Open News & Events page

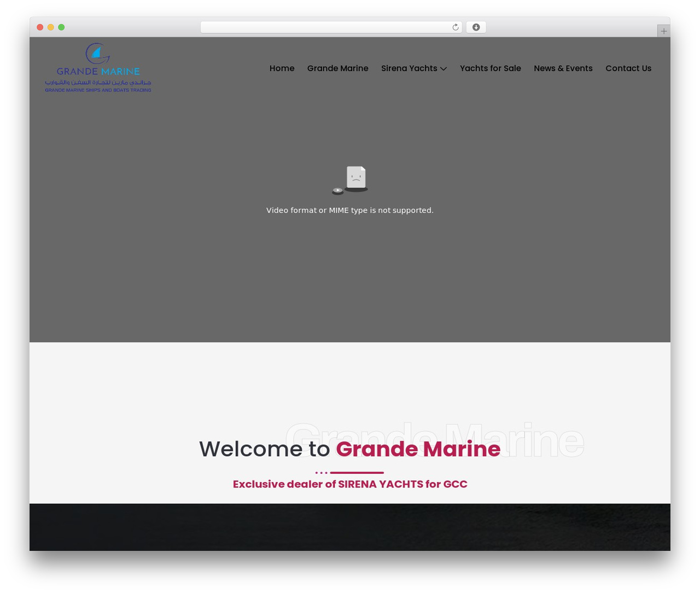click(563, 68)
